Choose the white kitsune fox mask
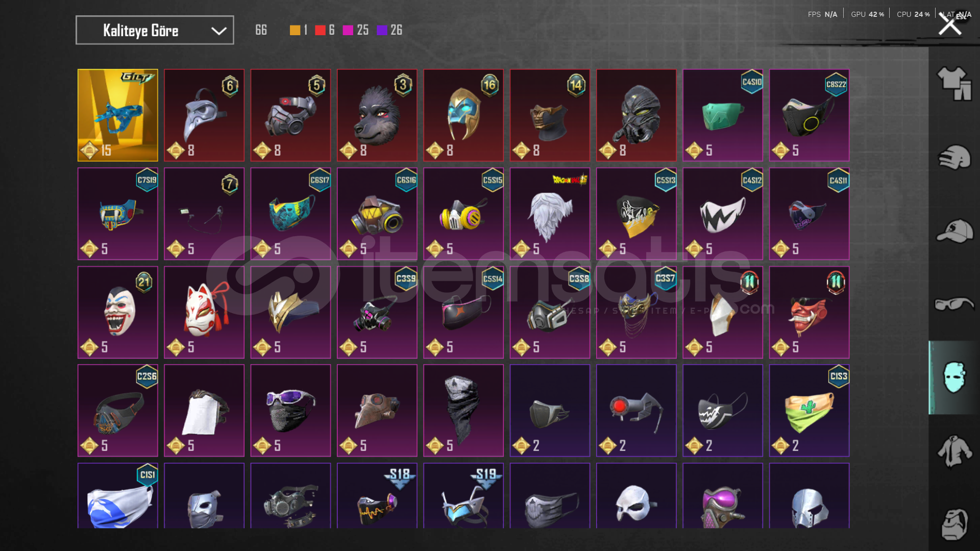This screenshot has width=980, height=551. click(x=204, y=312)
